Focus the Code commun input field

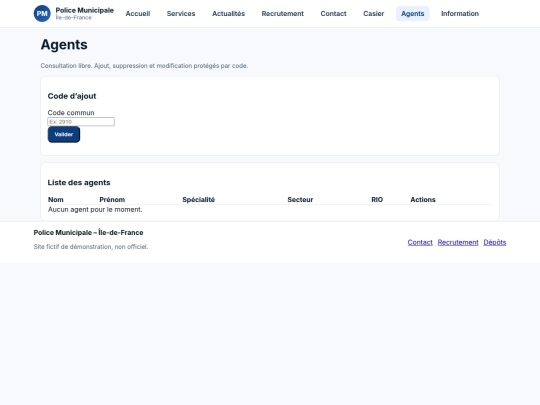(x=81, y=122)
